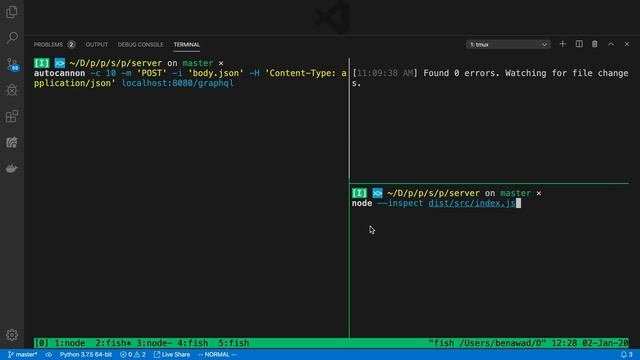Viewport: 640px width, 360px height.
Task: Click tmux window 2:fish
Action: coord(113,343)
